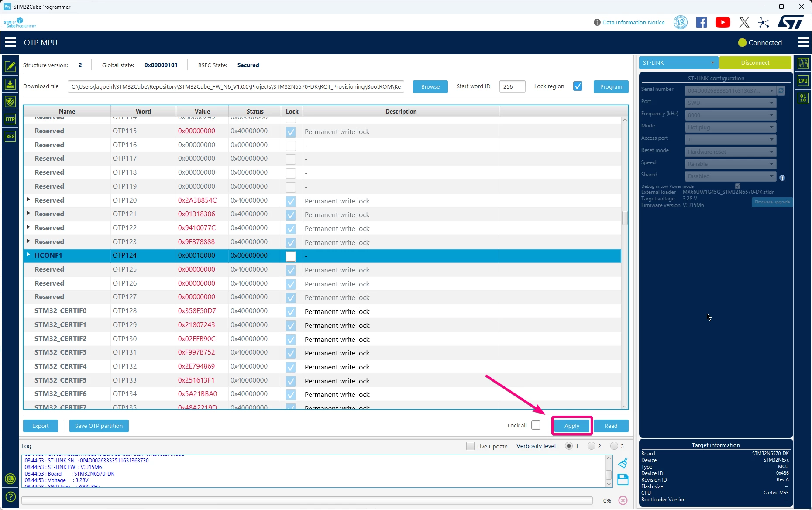The height and width of the screenshot is (510, 812).
Task: Open the binary 01/10 panel icon
Action: [x=803, y=98]
